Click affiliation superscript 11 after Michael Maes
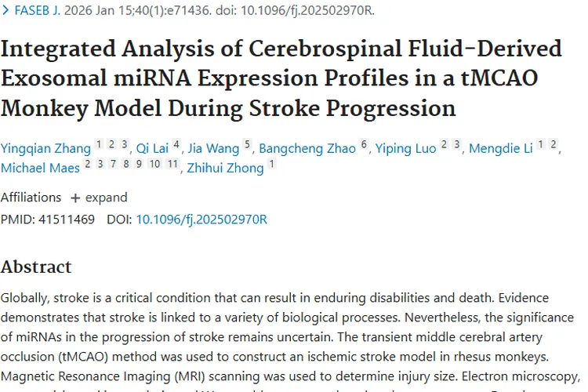This screenshot has width=588, height=392. (x=172, y=164)
